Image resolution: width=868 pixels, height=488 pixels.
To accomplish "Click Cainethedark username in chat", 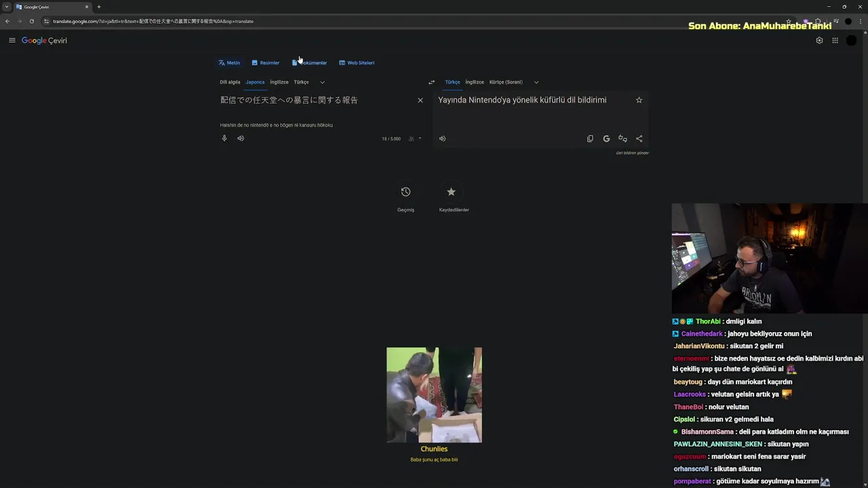I will pos(702,333).
